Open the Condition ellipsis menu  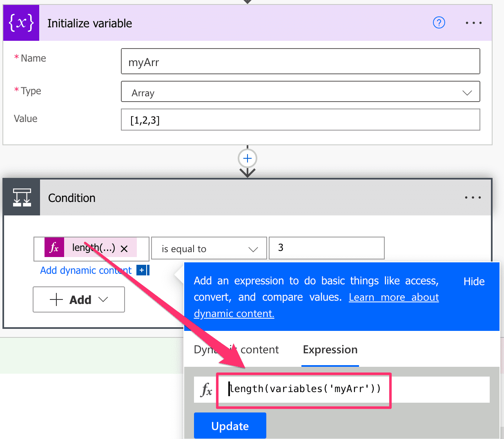[x=473, y=198]
